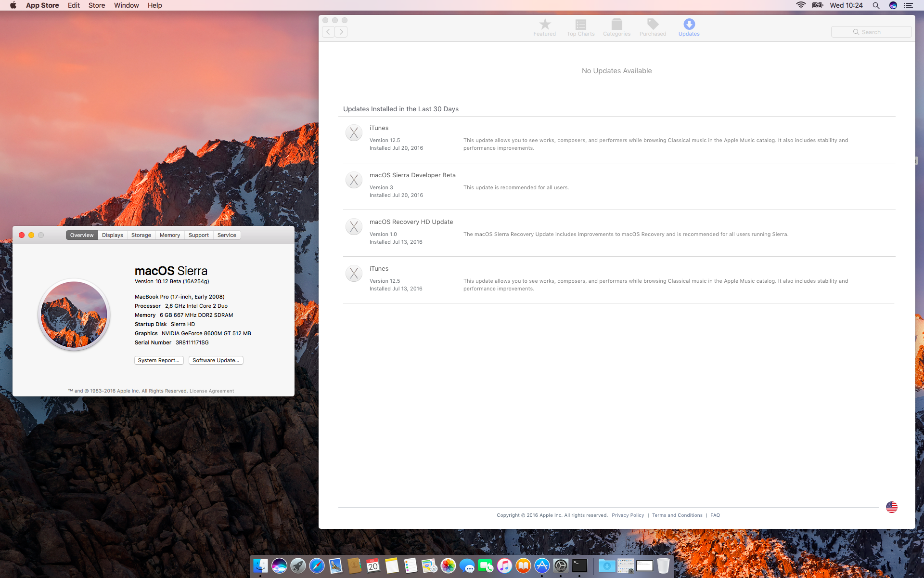Open the Featured tab in App Store
This screenshot has height=578, width=924.
click(x=544, y=27)
